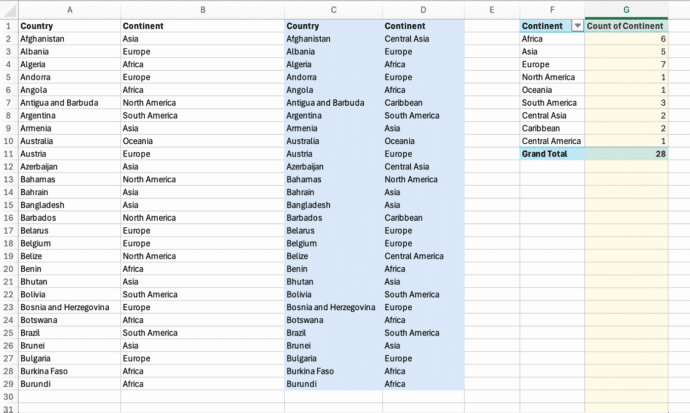
Task: Click the select-all corner of the sheet
Action: click(x=8, y=9)
